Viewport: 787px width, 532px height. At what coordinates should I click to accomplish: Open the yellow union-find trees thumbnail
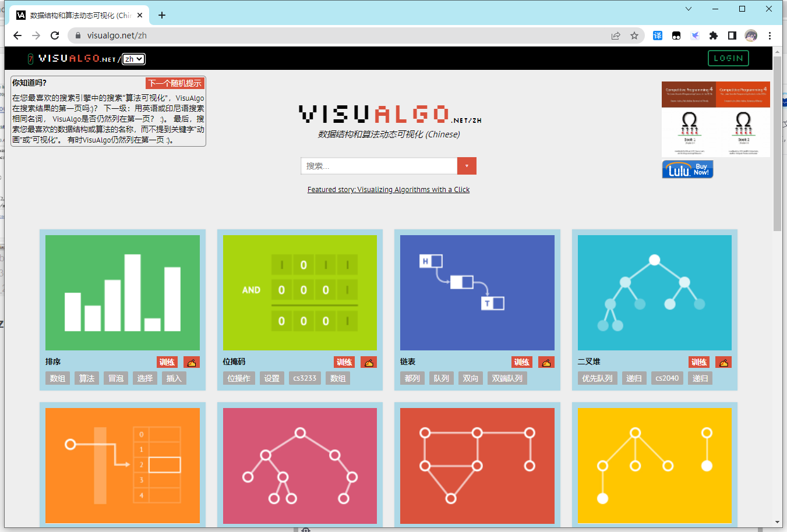655,466
